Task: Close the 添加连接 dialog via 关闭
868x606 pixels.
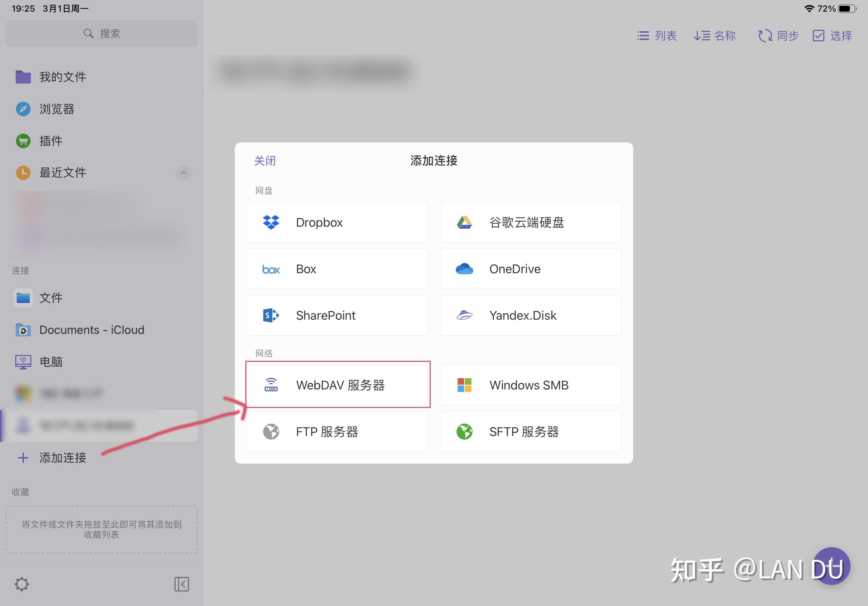Action: (x=265, y=161)
